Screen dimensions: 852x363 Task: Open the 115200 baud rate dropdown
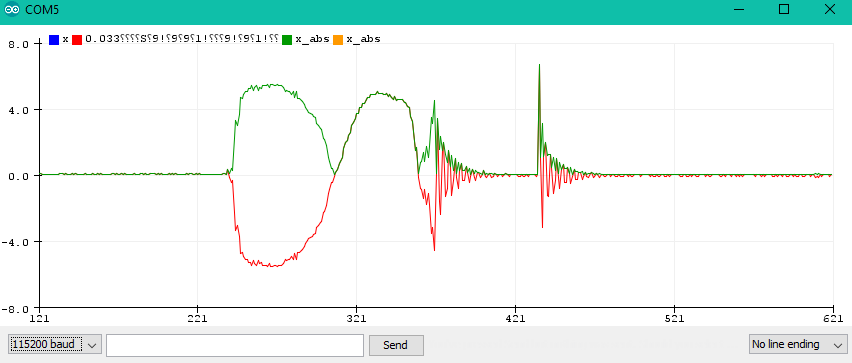(55, 345)
